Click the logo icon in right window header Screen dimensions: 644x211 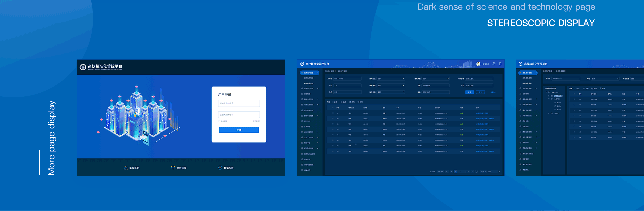tap(521, 64)
